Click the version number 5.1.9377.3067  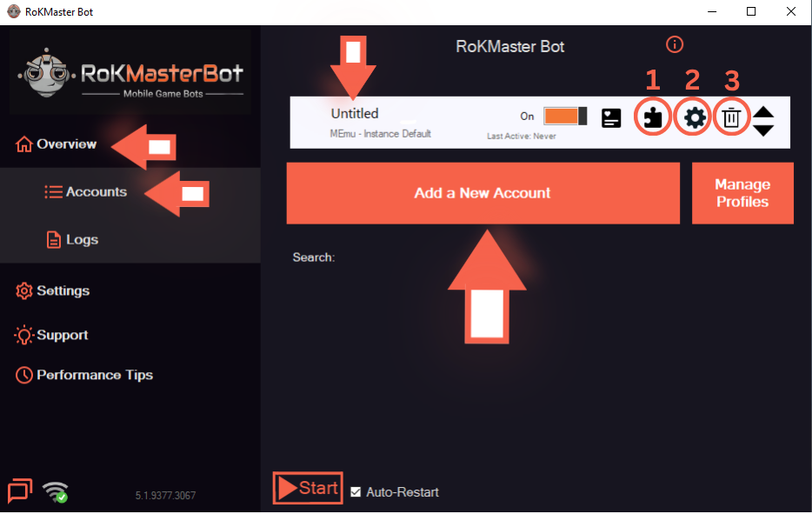pyautogui.click(x=166, y=496)
